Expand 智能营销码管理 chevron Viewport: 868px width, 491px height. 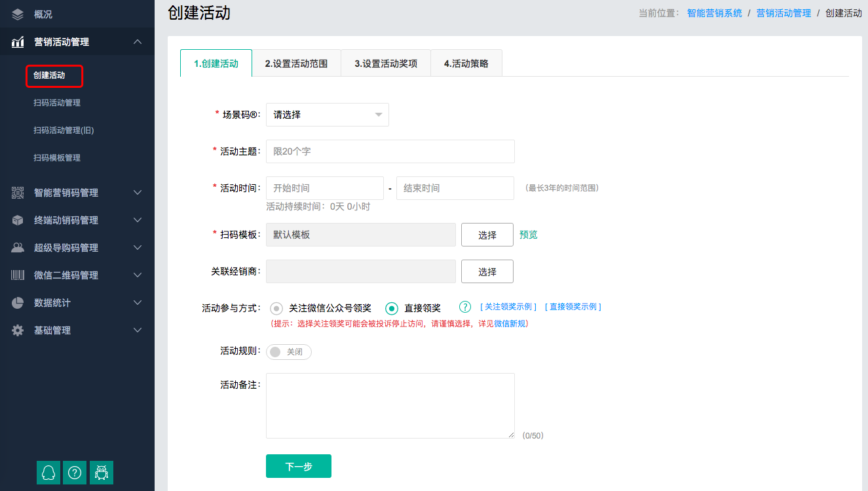coord(137,193)
